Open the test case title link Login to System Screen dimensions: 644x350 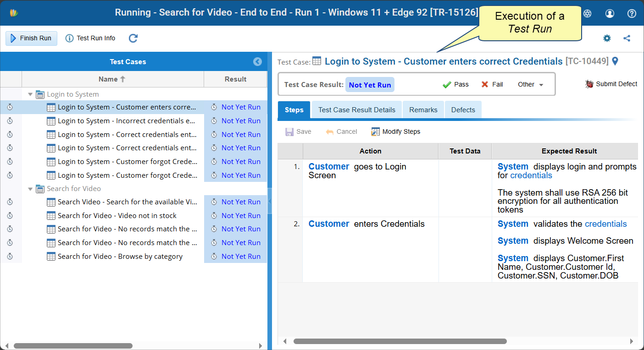click(x=444, y=61)
